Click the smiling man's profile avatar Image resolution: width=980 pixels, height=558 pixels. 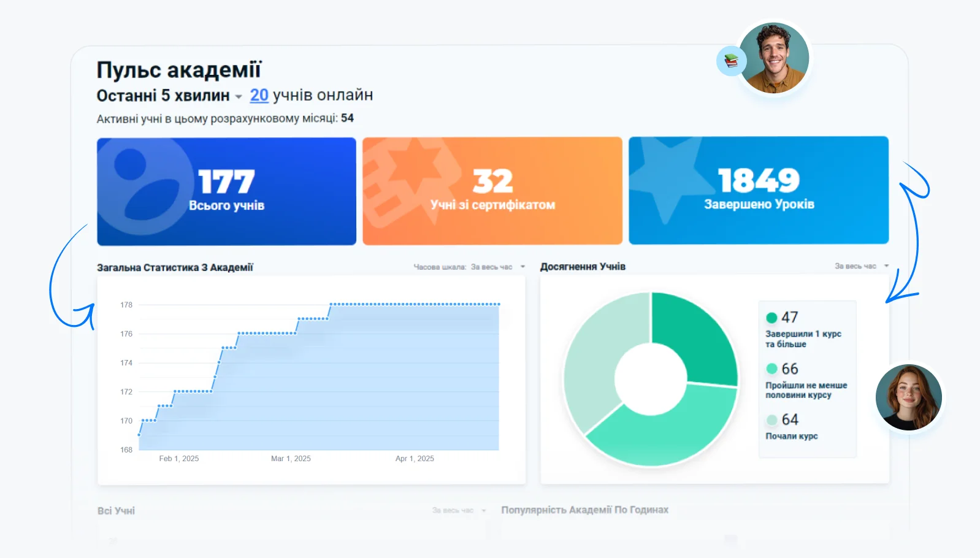pyautogui.click(x=774, y=58)
